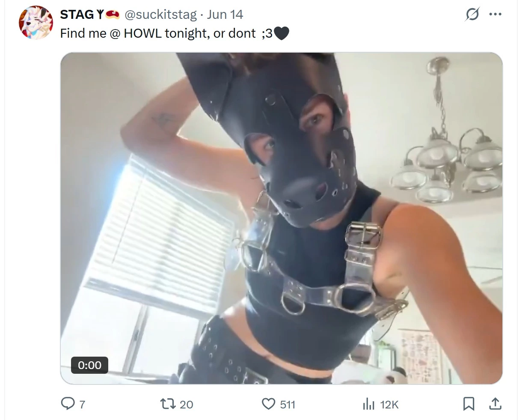Click the repost count 20

[187, 405]
